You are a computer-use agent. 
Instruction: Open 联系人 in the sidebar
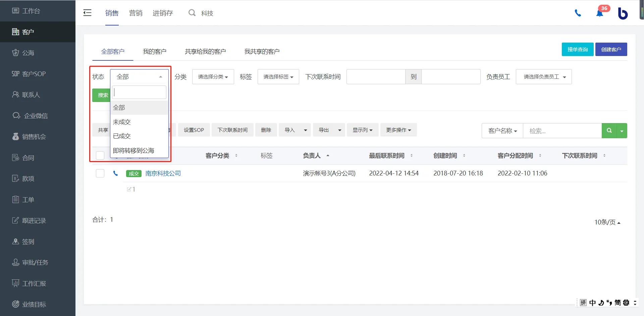[38, 95]
